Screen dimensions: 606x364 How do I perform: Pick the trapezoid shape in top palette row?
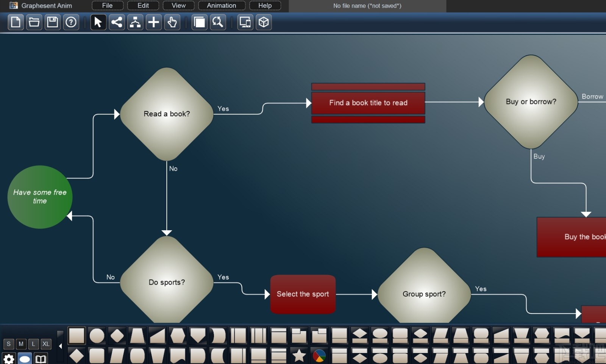pyautogui.click(x=137, y=336)
